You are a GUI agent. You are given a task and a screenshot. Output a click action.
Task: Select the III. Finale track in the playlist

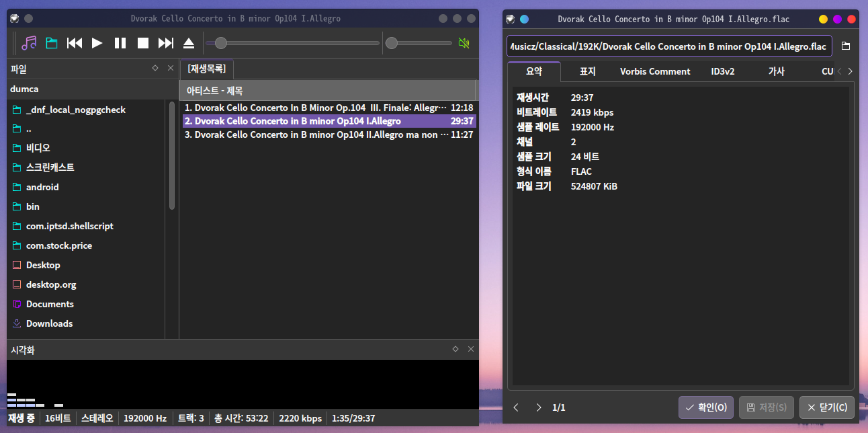coord(329,108)
